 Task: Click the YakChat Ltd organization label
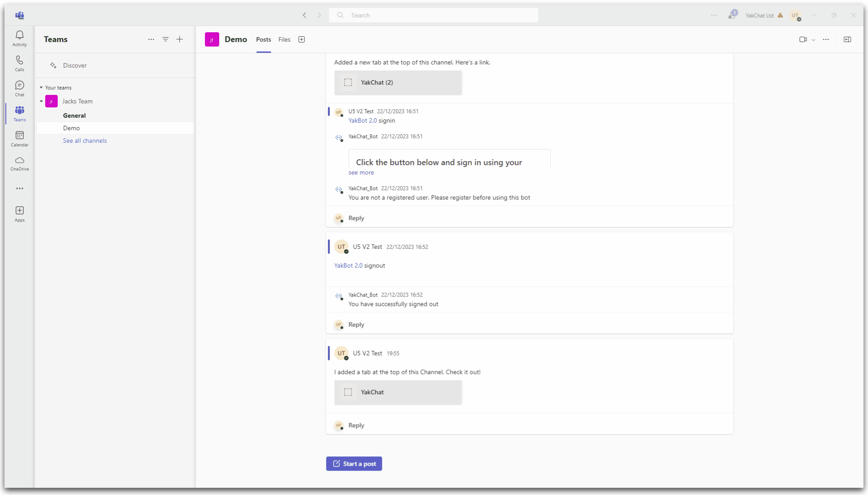(x=759, y=15)
